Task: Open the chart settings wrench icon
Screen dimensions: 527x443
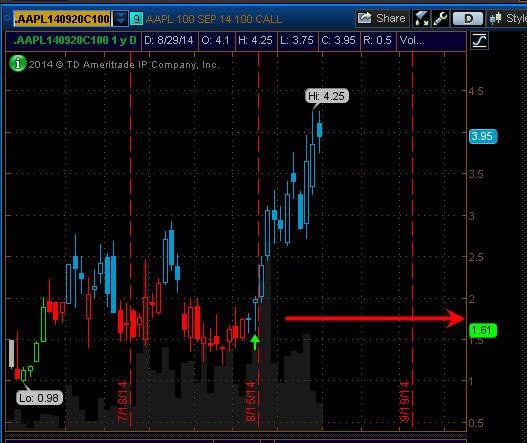Action: click(440, 18)
